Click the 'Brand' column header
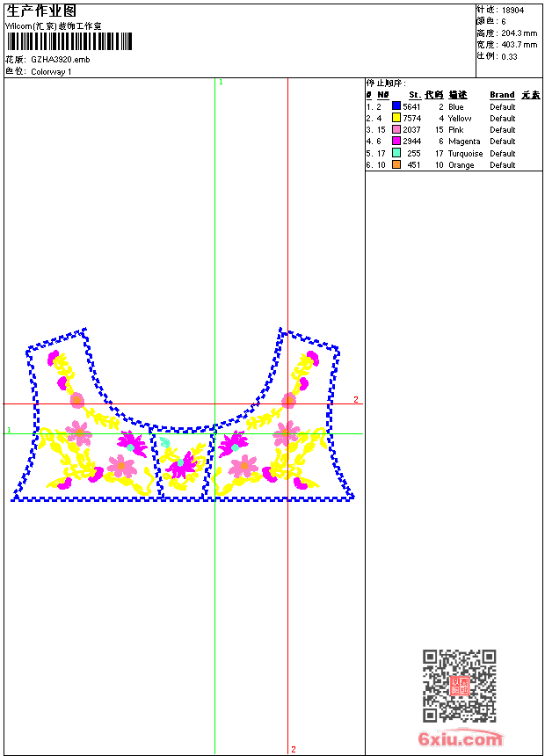Viewport: 545px width, 756px height. [502, 95]
